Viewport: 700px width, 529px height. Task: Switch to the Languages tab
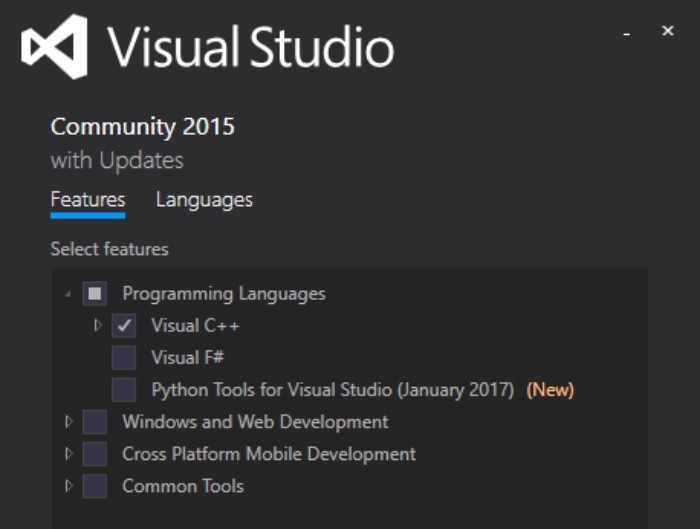204,200
